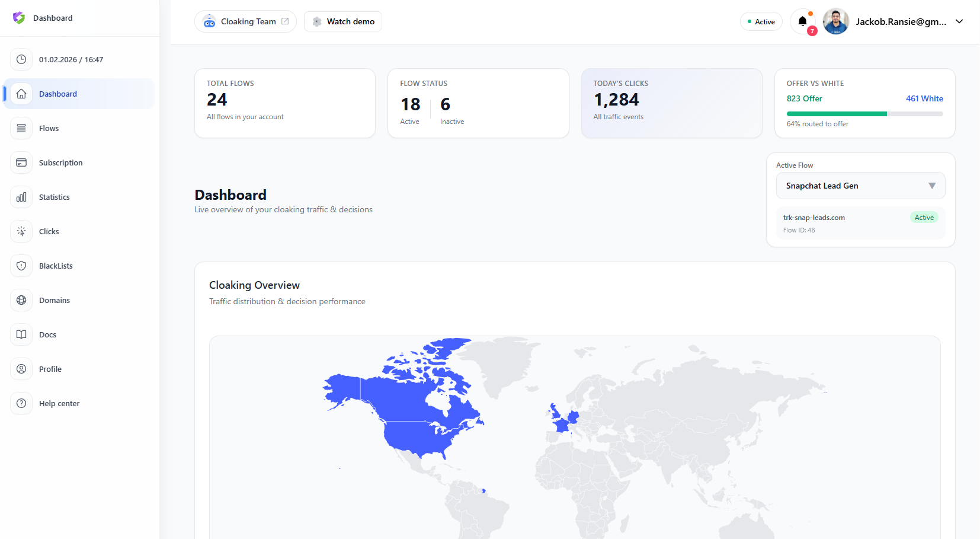Click the Profile user icon

point(21,369)
